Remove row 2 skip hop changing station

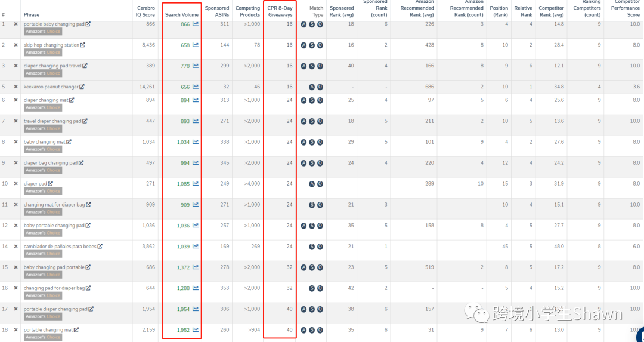tap(16, 45)
